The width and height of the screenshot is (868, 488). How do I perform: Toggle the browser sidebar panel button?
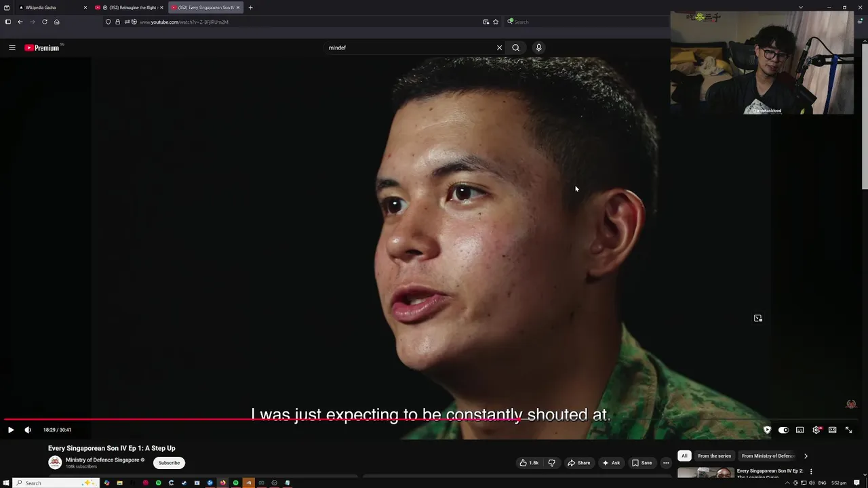click(7, 22)
